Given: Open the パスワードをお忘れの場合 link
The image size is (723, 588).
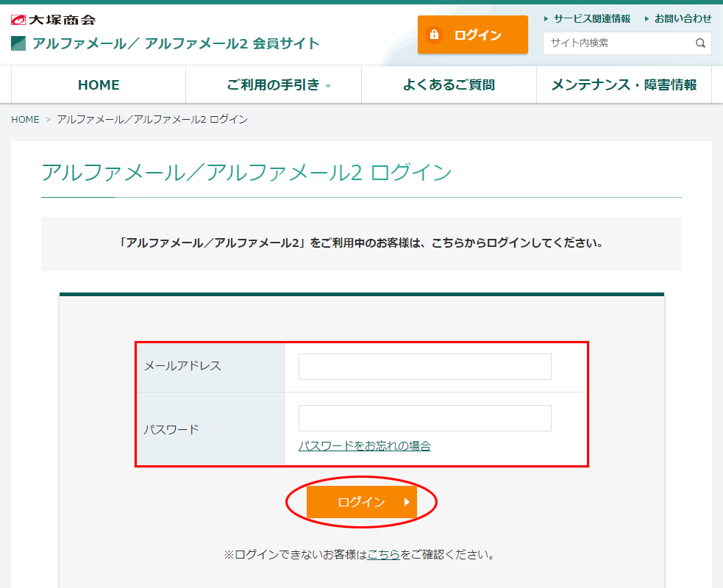Looking at the screenshot, I should click(x=364, y=445).
